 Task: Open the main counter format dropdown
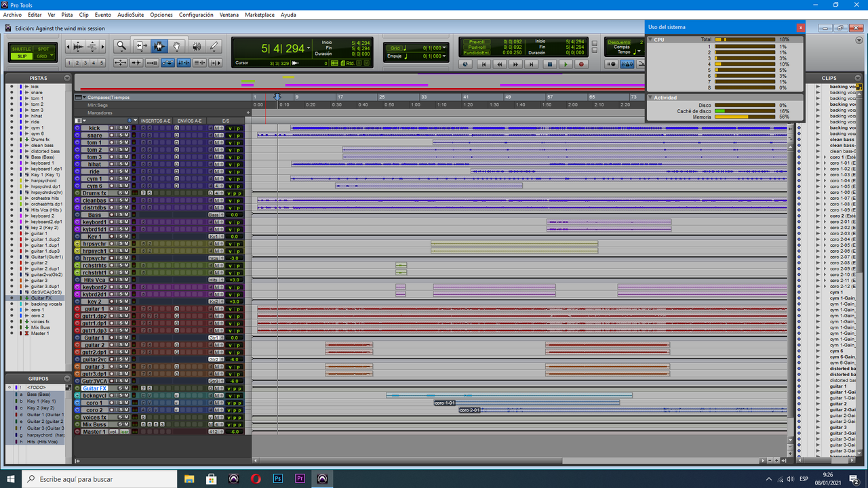click(309, 48)
